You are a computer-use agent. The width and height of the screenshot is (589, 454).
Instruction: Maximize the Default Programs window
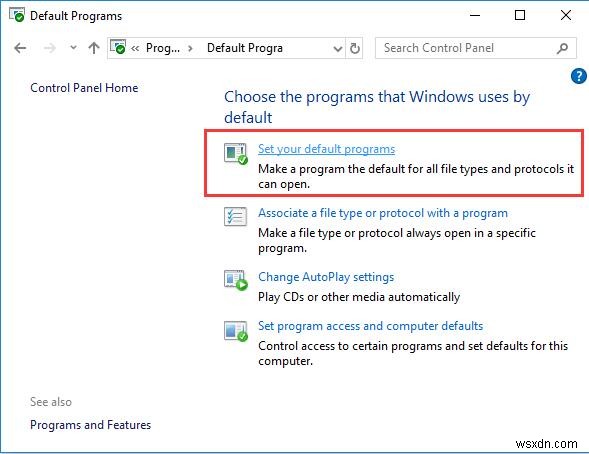coord(520,15)
